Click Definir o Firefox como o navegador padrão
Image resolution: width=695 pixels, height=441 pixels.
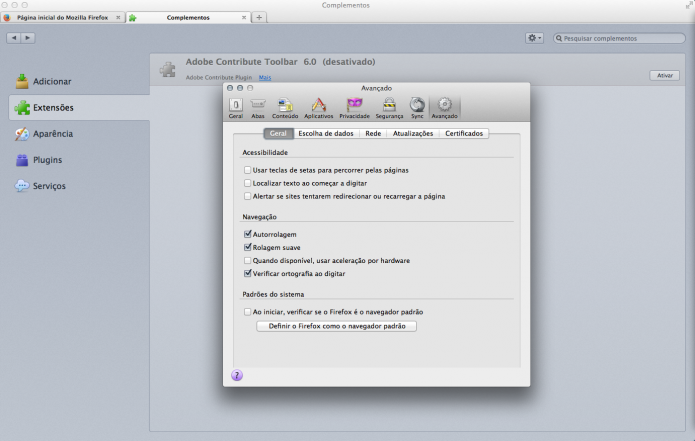coord(336,326)
